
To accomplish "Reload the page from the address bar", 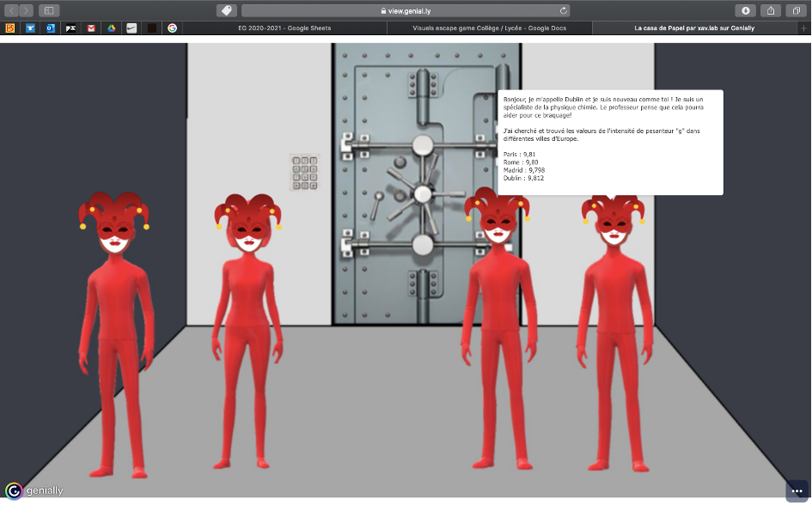I will pyautogui.click(x=563, y=10).
